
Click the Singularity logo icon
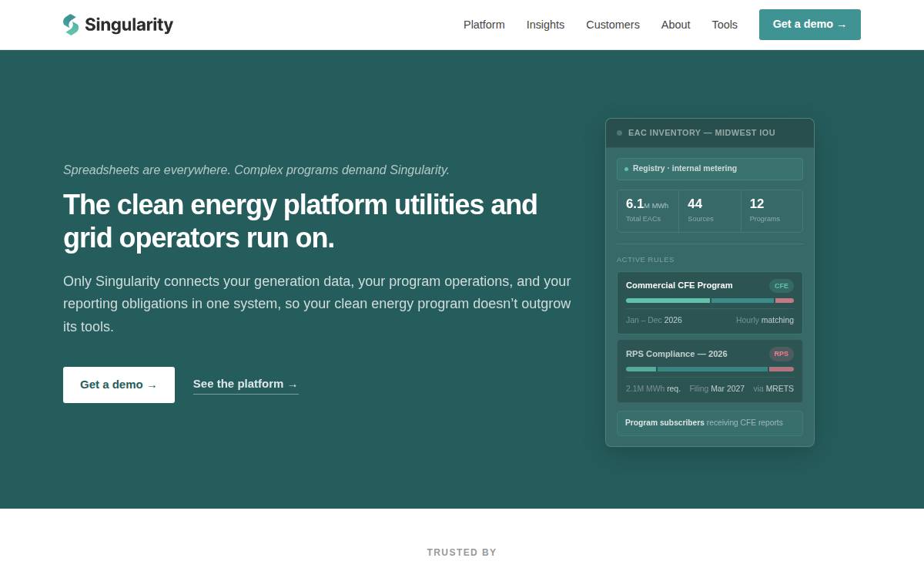(71, 25)
